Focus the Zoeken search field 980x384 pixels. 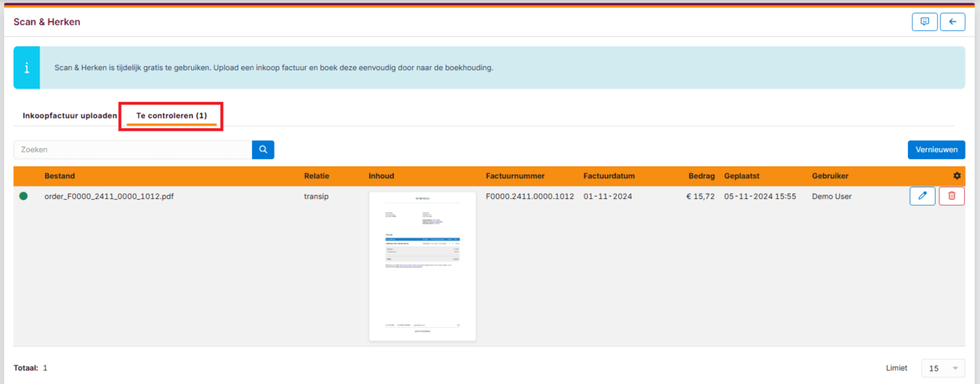point(132,150)
